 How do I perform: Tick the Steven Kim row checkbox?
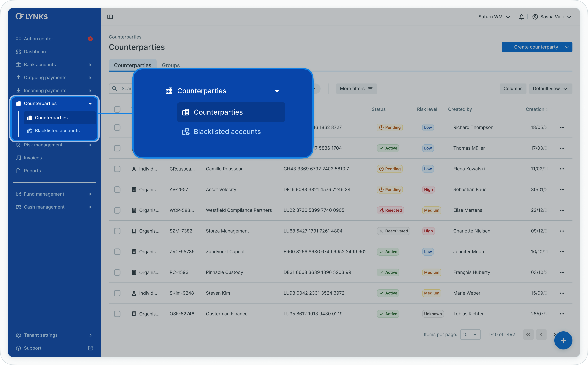(x=117, y=293)
